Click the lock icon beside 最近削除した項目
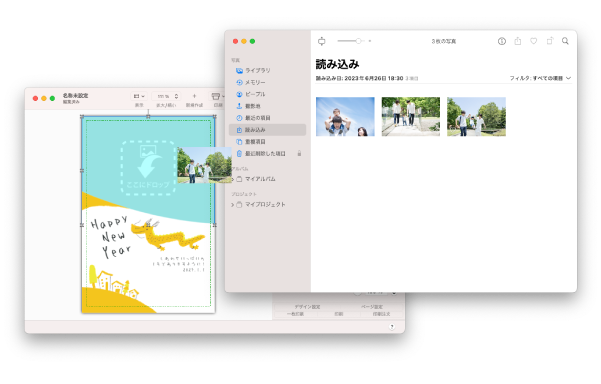The height and width of the screenshot is (384, 601). click(299, 154)
